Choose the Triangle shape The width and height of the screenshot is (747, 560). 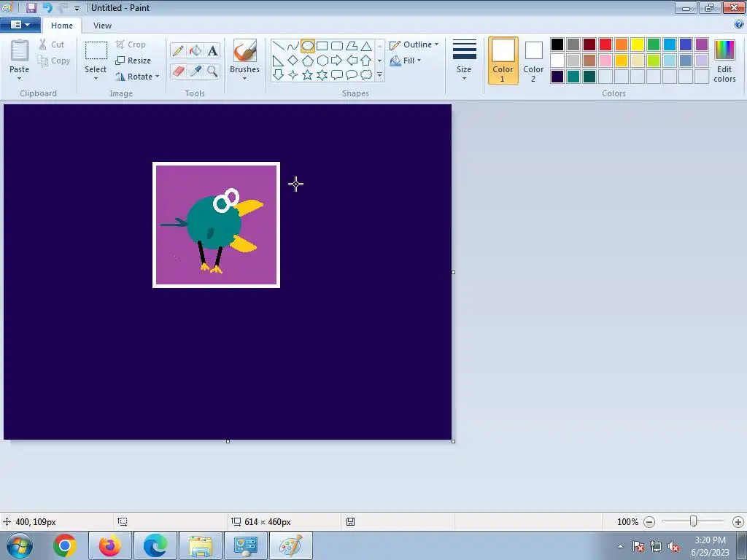coord(366,46)
